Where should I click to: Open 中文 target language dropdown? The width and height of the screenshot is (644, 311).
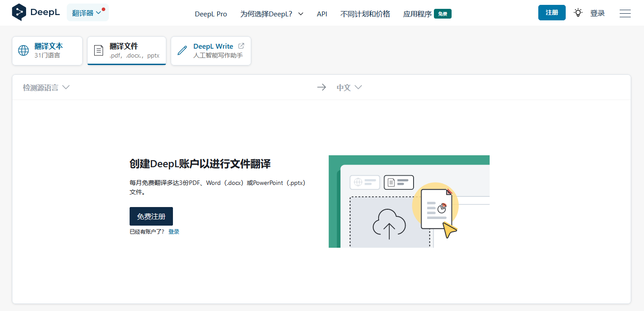(x=349, y=88)
